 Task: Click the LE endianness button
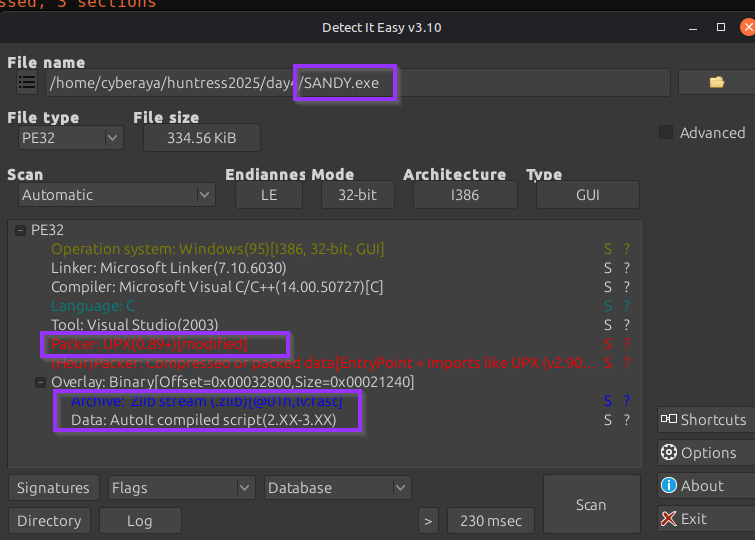tap(269, 195)
